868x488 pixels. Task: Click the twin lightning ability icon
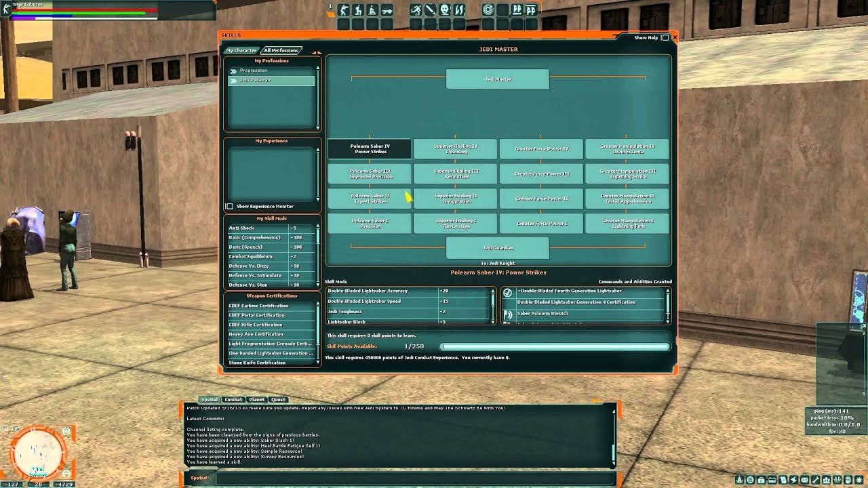[459, 10]
